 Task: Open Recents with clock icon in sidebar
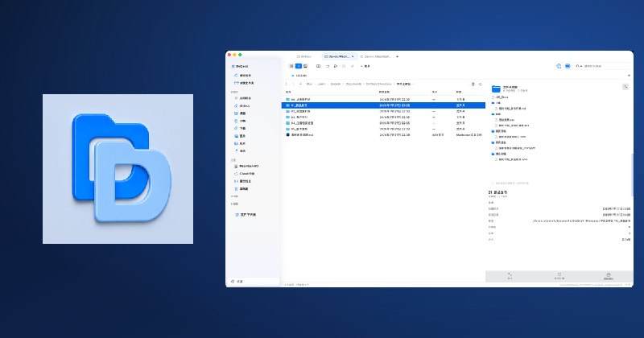[243, 76]
